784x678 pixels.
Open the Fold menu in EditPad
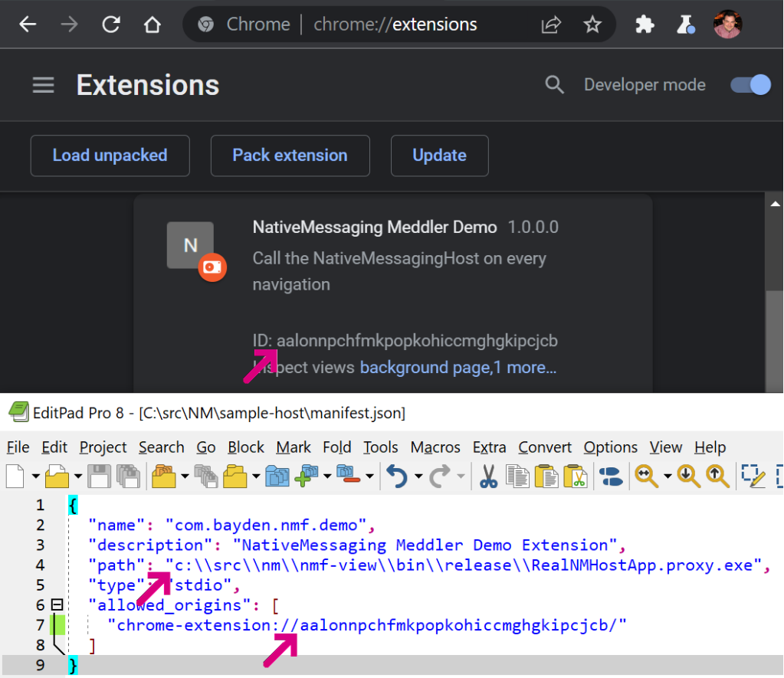[x=336, y=447]
